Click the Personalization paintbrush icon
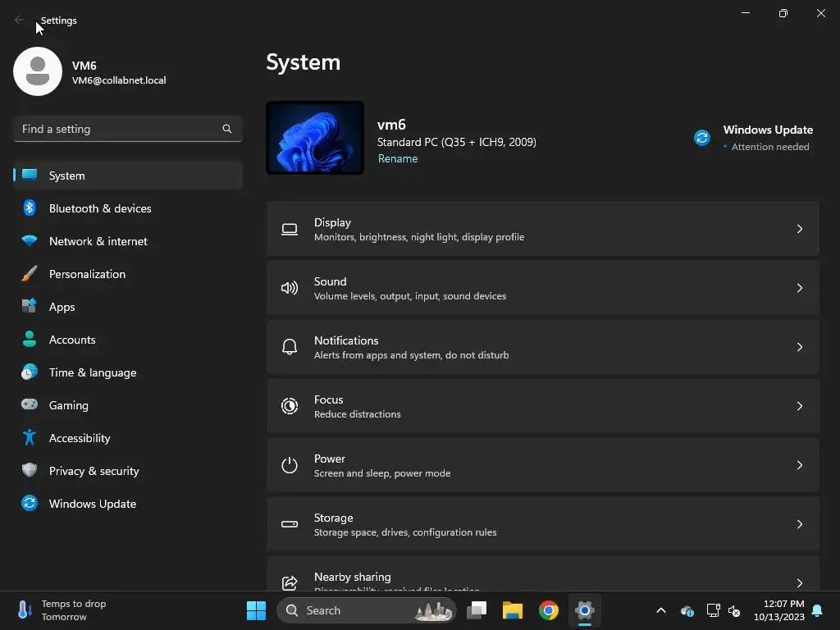Viewport: 840px width, 630px height. (x=30, y=274)
